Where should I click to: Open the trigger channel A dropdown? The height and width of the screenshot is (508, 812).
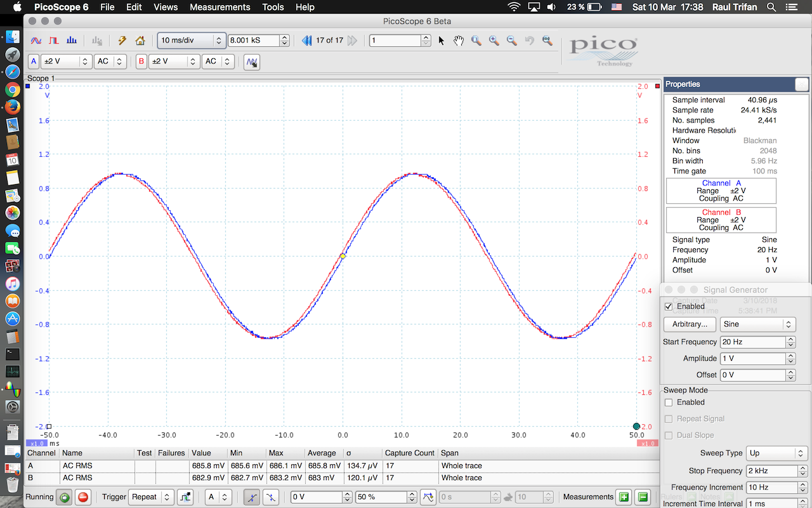[218, 497]
